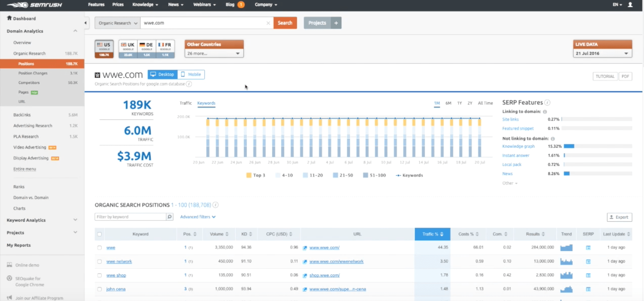Expand Advanced filters
This screenshot has width=644, height=301.
tap(198, 217)
